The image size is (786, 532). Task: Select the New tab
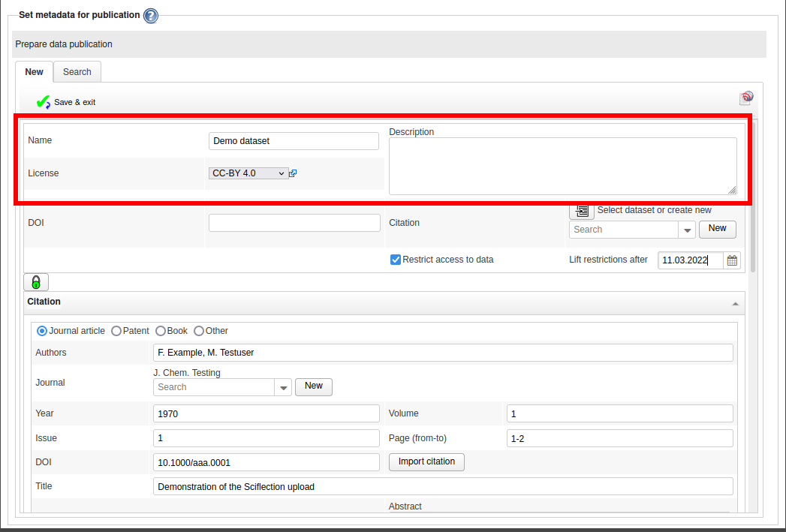point(35,72)
